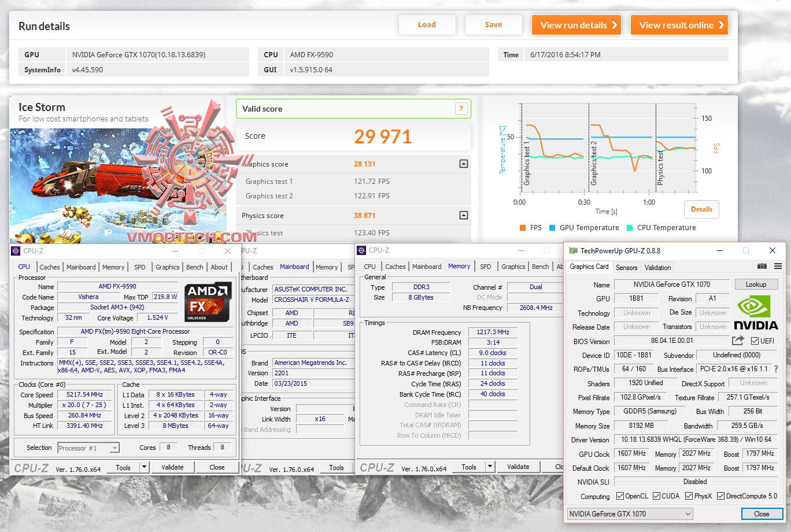Click the NVIDIA logo in GPU-Z
This screenshot has height=532, width=791.
coord(756,312)
